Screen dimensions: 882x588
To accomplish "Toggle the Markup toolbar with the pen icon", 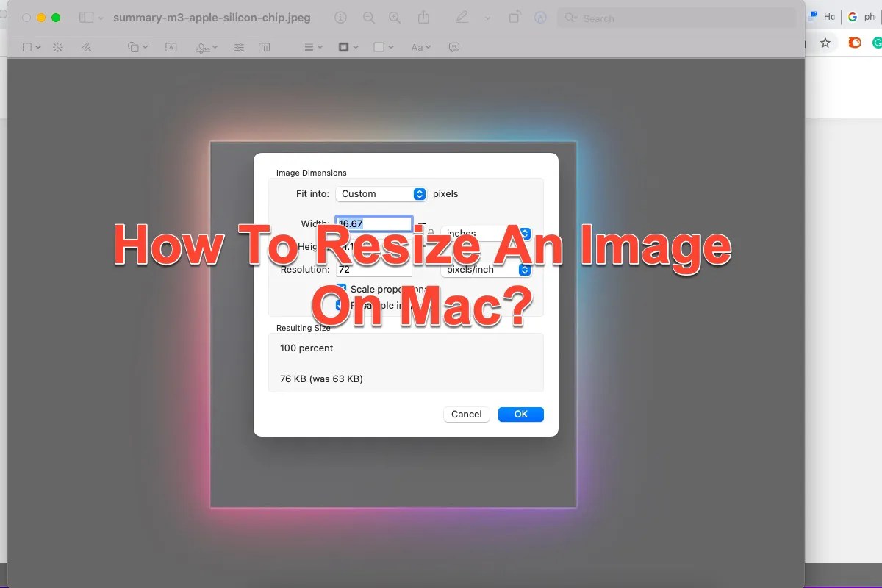I will (x=462, y=17).
